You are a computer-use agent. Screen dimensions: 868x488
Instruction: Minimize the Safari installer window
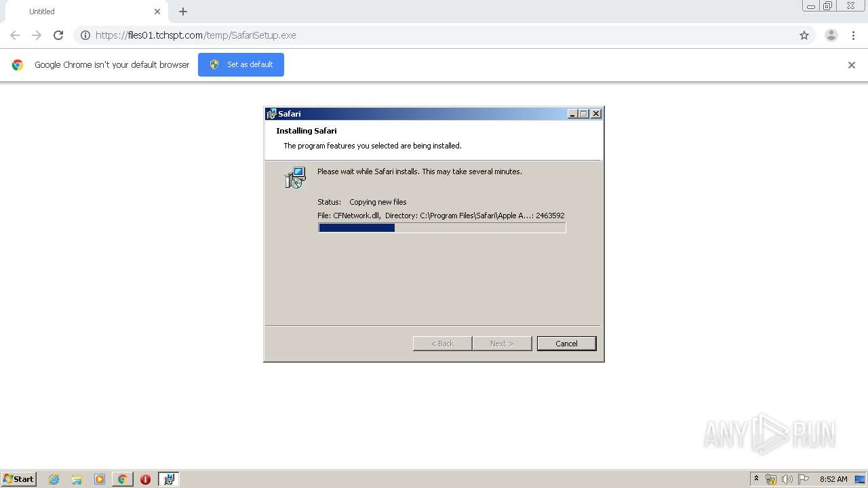coord(572,114)
